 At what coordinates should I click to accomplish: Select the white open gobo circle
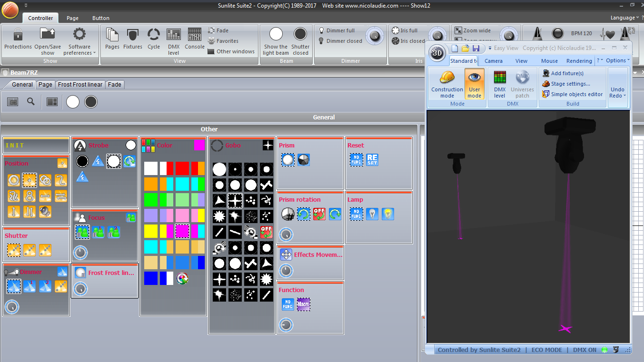[219, 169]
